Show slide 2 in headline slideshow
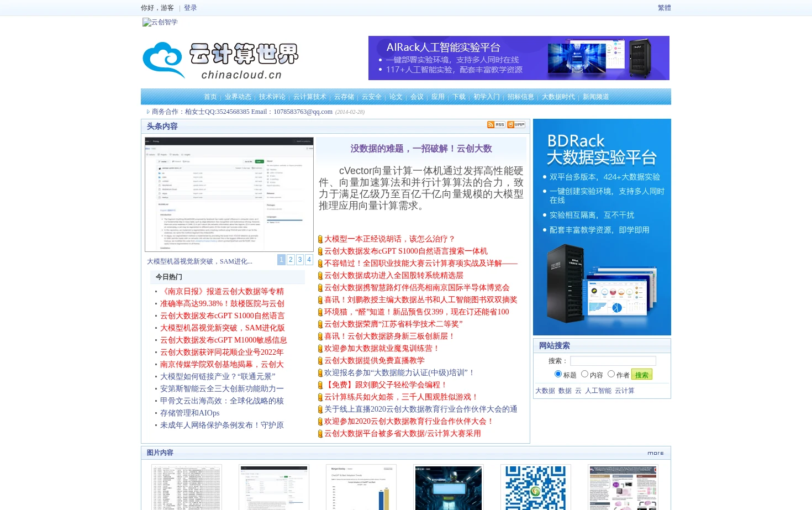812x510 pixels. (x=291, y=260)
